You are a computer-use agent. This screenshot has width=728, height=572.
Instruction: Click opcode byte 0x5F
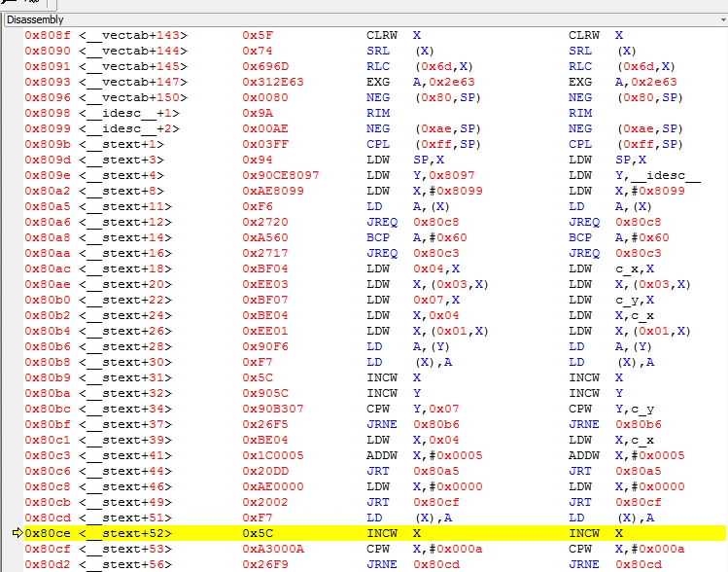(x=258, y=35)
